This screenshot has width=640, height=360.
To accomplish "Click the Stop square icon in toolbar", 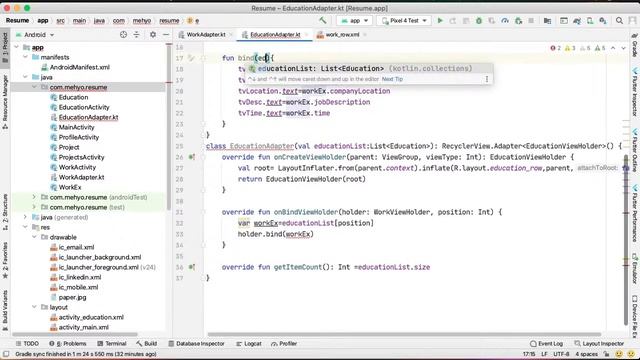I will click(531, 20).
